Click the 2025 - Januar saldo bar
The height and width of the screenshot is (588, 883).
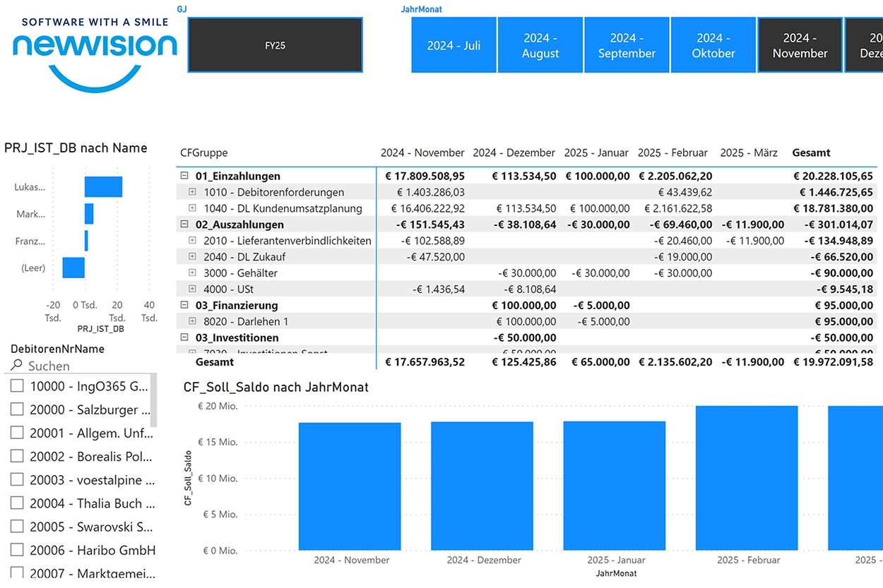point(615,486)
